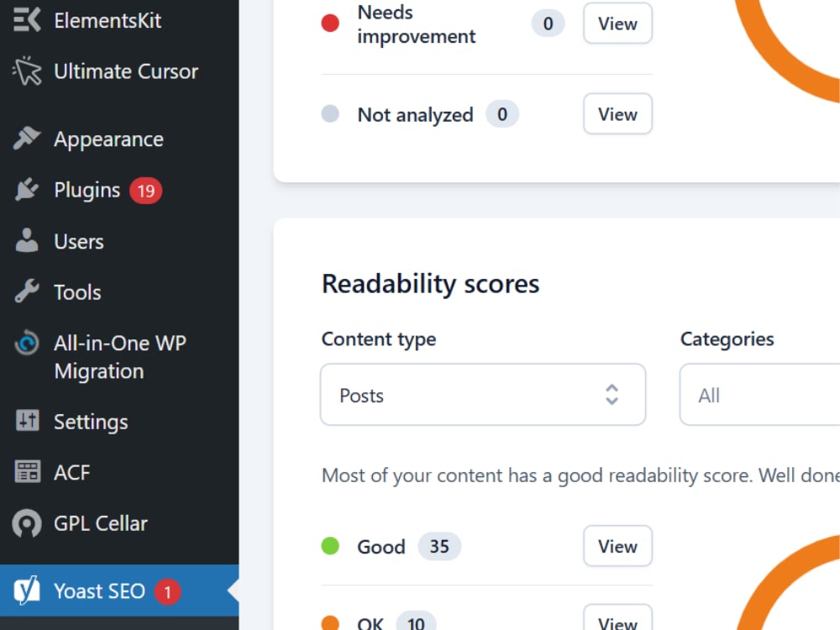View posts needing improvement
840x630 pixels.
[617, 23]
